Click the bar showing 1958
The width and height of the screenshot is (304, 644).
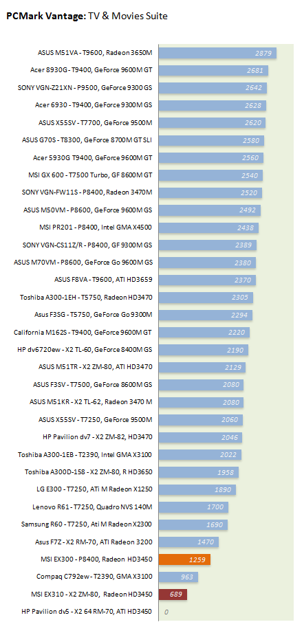(x=198, y=473)
